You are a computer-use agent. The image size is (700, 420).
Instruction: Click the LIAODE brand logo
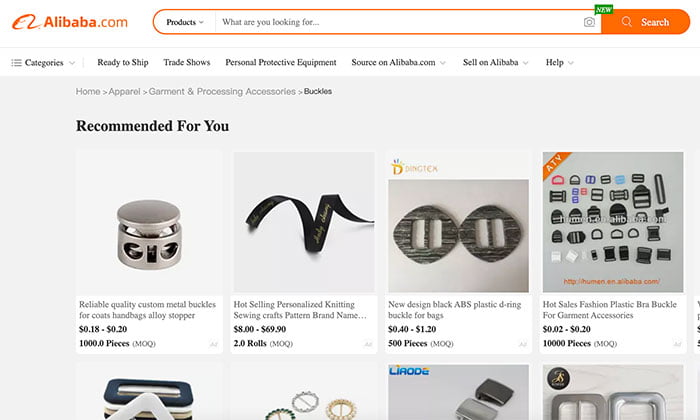point(409,370)
